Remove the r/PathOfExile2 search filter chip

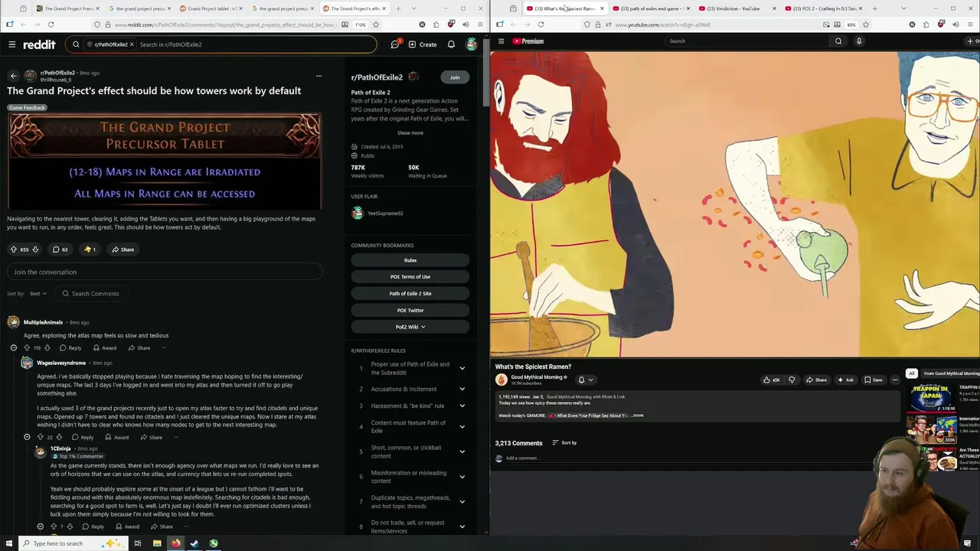[x=132, y=44]
